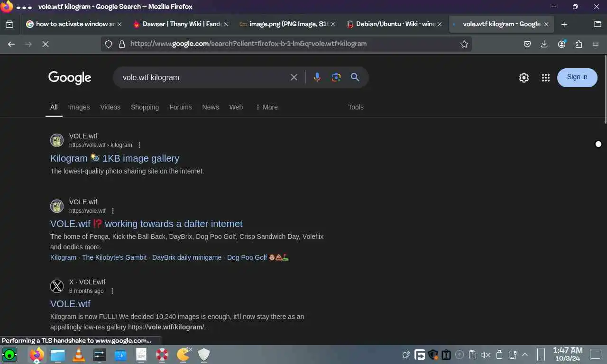Viewport: 607px width, 364px height.
Task: Open 'VOLE.wtf working towards a dafter internet'
Action: (147, 224)
